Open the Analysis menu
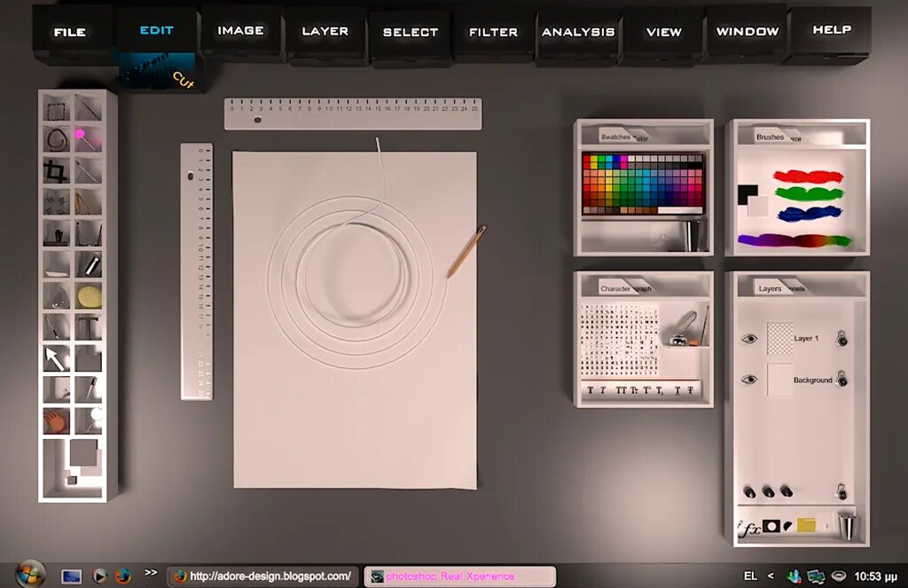This screenshot has height=588, width=908. [x=578, y=33]
